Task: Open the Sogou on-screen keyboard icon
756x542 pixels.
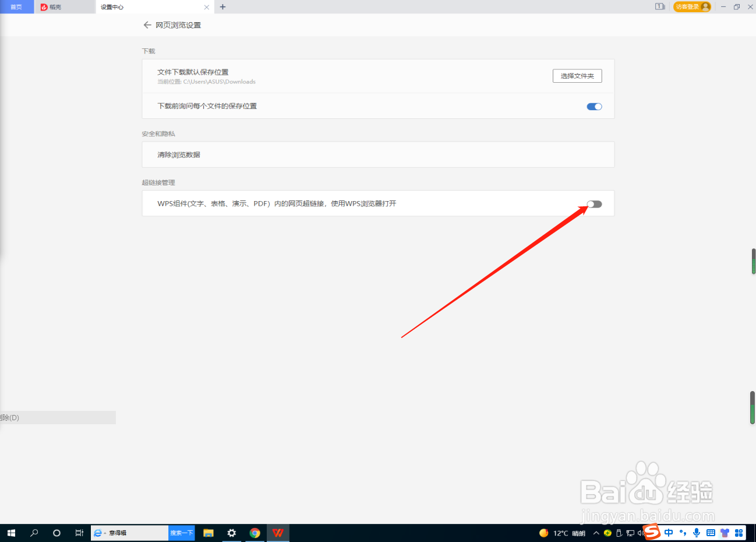Action: coord(711,532)
